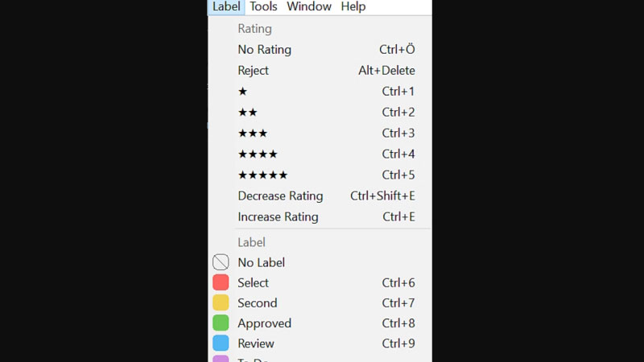Image resolution: width=644 pixels, height=362 pixels.
Task: Choose No Rating from the menu
Action: pos(265,50)
